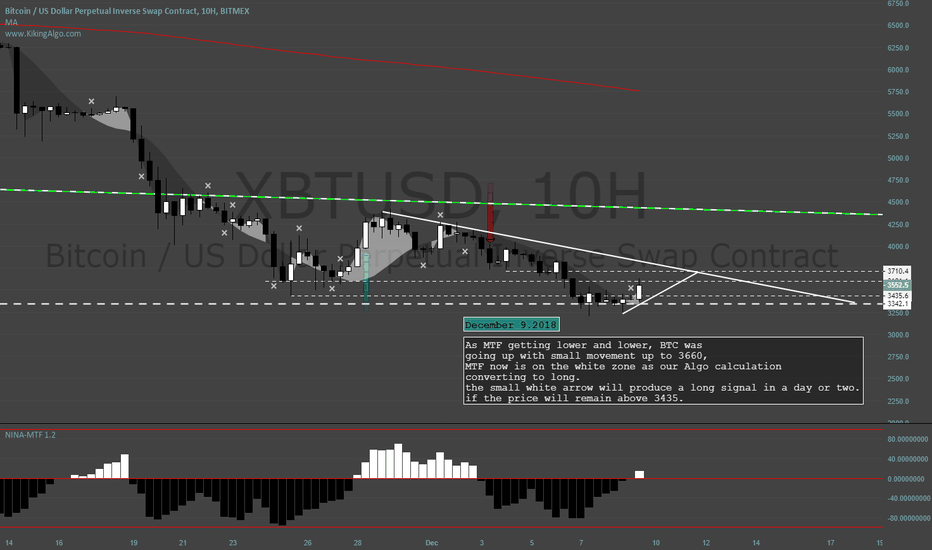The image size is (932, 550).
Task: Click date 19 on the time axis
Action: (134, 542)
